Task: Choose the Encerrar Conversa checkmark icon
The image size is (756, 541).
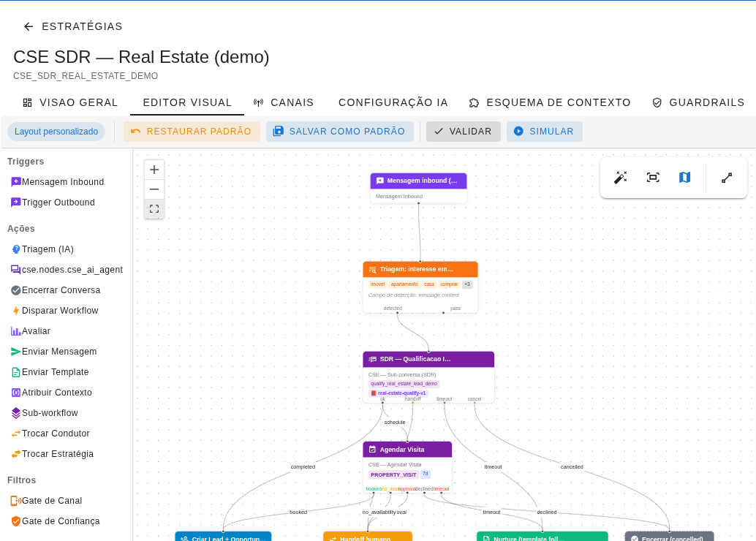Action: coord(16,290)
